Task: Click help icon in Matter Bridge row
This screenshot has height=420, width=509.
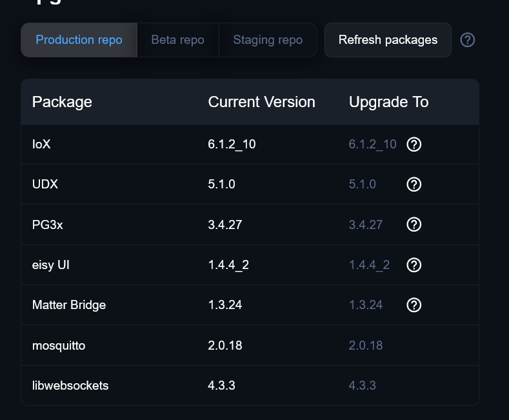Action: pyautogui.click(x=414, y=305)
